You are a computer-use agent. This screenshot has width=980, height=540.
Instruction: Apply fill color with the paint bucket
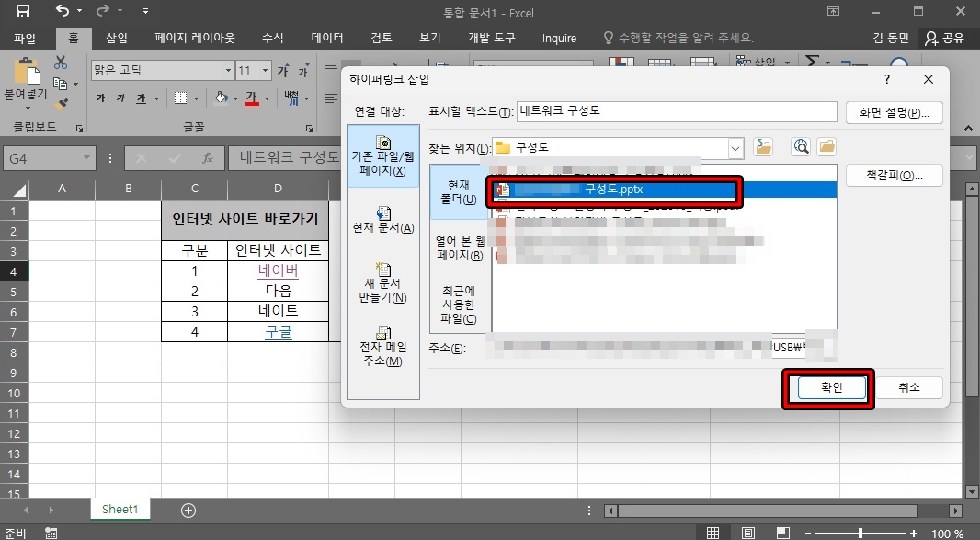[222, 98]
